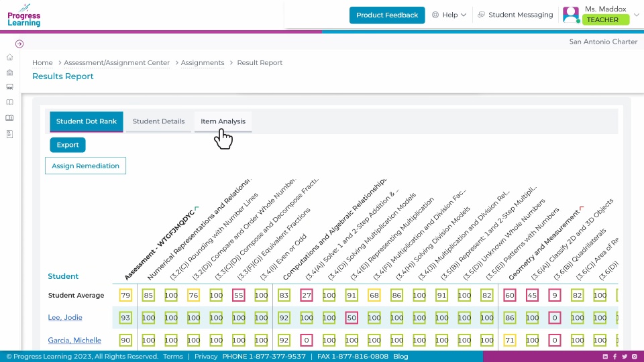
Task: Collapse the Assessment column group marker
Action: click(x=196, y=208)
